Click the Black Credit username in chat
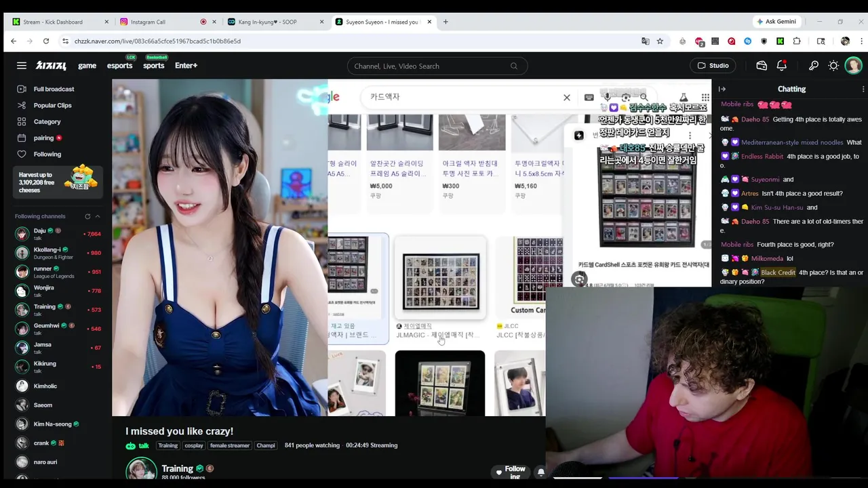Screen dimensions: 868x488 [x=778, y=272]
